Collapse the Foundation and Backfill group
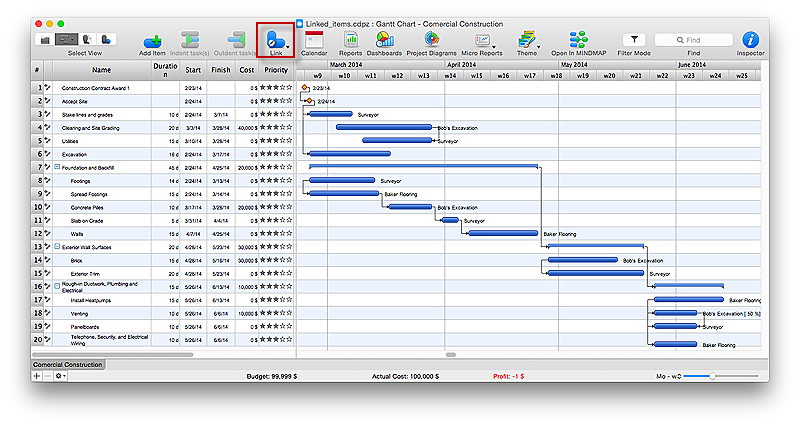The width and height of the screenshot is (800, 426). pyautogui.click(x=57, y=167)
